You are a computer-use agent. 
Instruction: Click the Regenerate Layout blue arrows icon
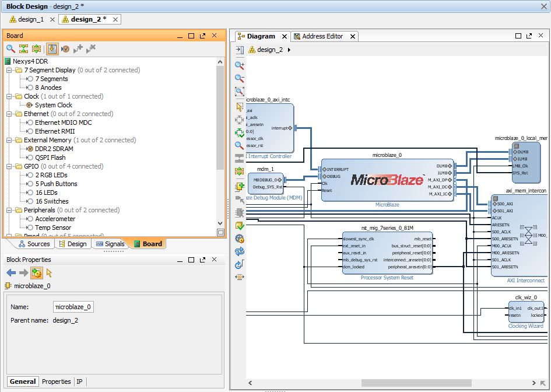[240, 252]
